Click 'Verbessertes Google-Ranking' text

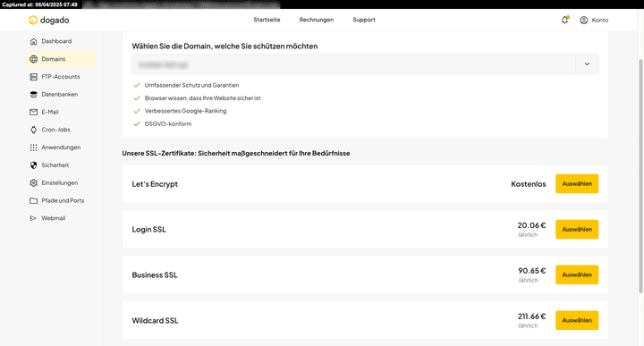pyautogui.click(x=185, y=111)
